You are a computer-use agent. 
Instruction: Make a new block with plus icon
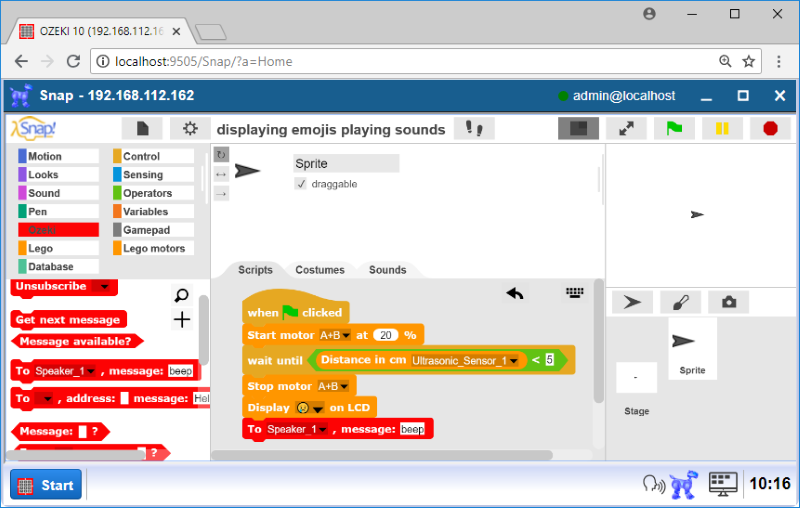(x=182, y=320)
